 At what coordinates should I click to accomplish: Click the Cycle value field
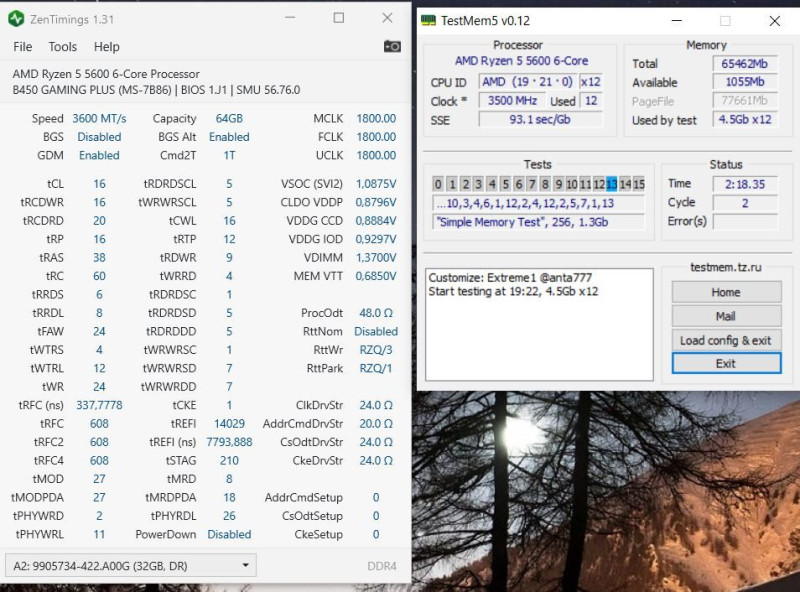(x=745, y=203)
